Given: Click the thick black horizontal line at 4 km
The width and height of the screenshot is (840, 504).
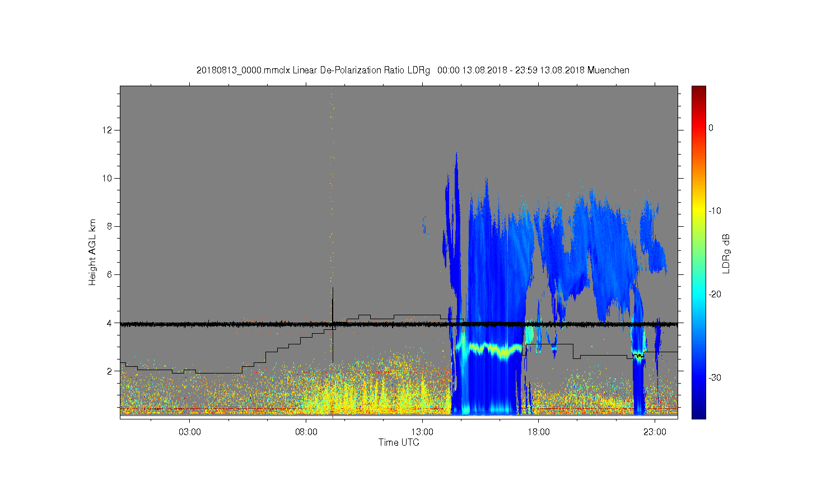Looking at the screenshot, I should pyautogui.click(x=399, y=324).
